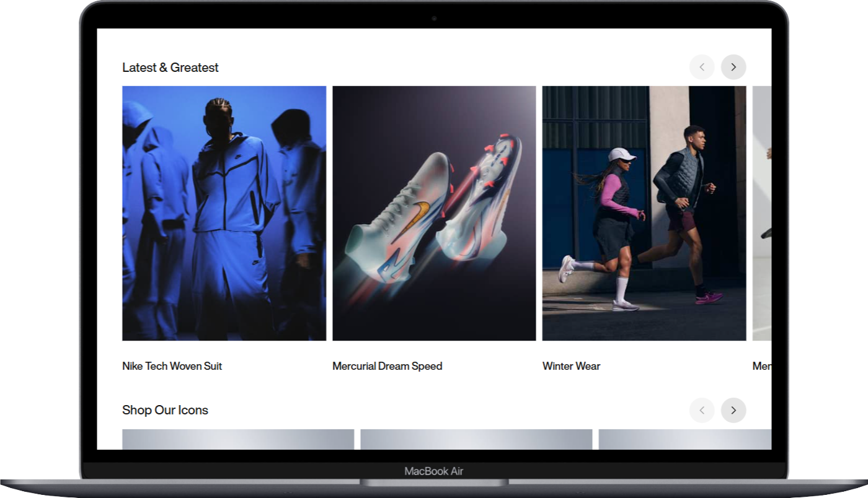Image resolution: width=868 pixels, height=498 pixels.
Task: Open the Winter Wear title link
Action: click(571, 366)
